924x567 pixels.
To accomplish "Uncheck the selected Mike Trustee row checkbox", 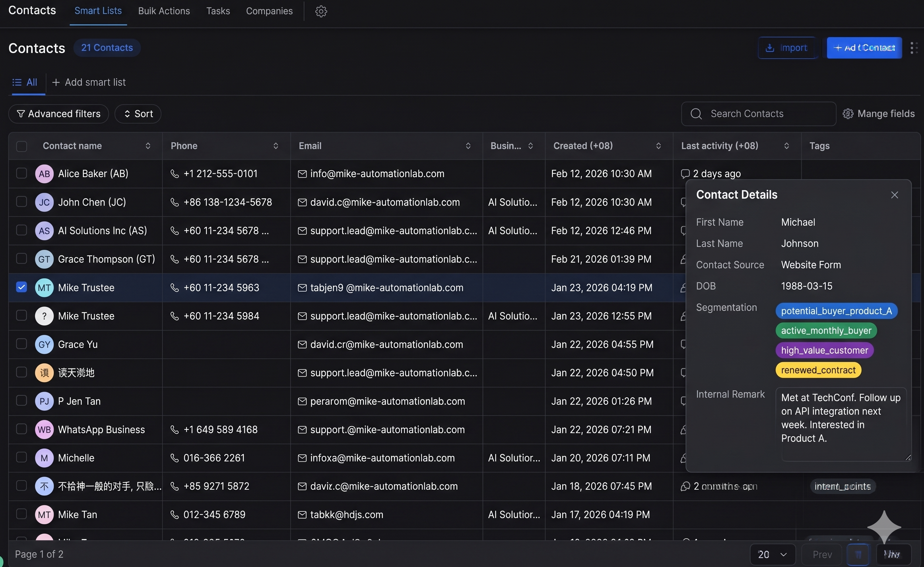I will (21, 287).
